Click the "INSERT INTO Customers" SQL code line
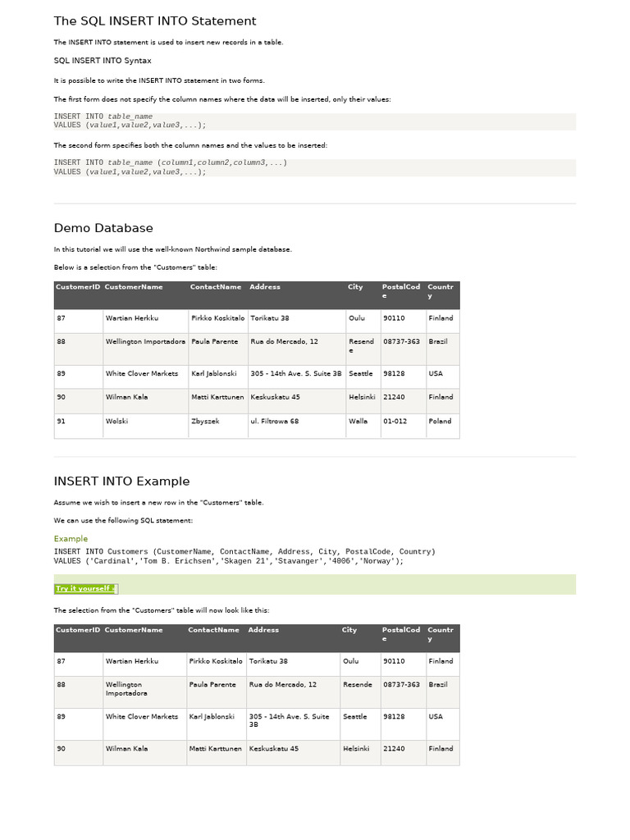The width and height of the screenshot is (630, 840). 244,552
